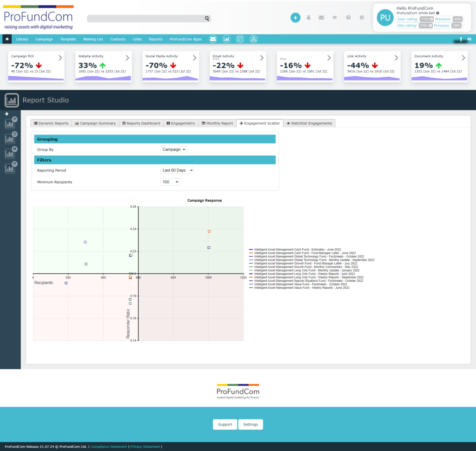Open the Reporting Period dropdown
Viewport: 476px width, 451px height.
pyautogui.click(x=177, y=171)
